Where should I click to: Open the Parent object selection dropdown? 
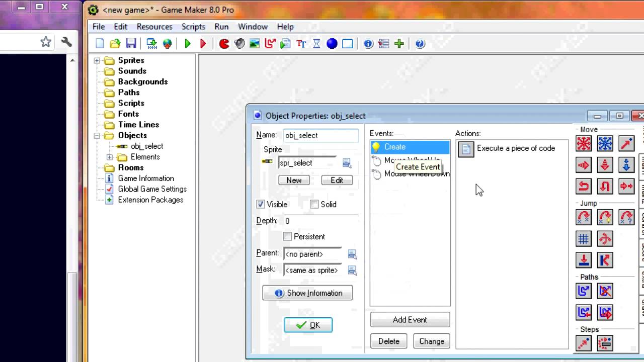point(352,254)
